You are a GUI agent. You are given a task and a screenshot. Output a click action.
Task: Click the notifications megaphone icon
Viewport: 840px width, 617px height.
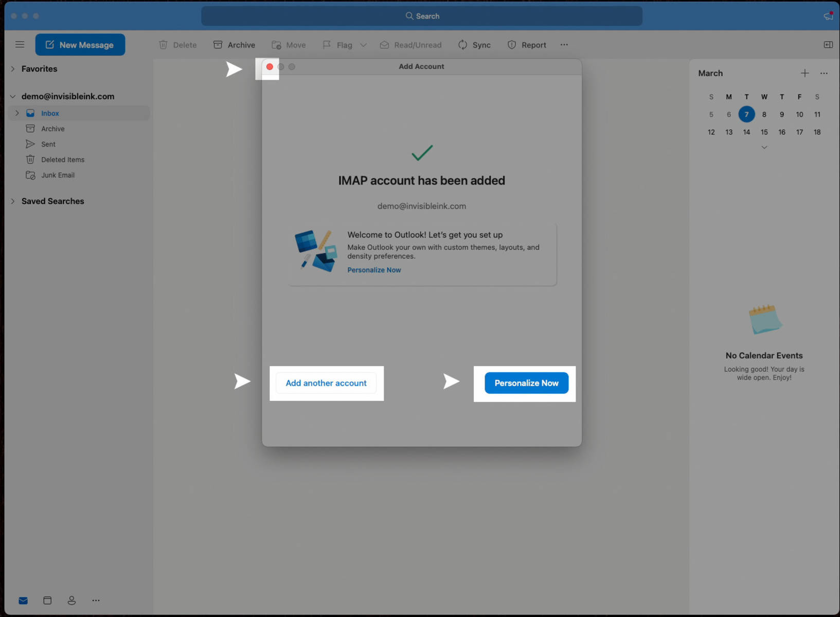(x=828, y=16)
